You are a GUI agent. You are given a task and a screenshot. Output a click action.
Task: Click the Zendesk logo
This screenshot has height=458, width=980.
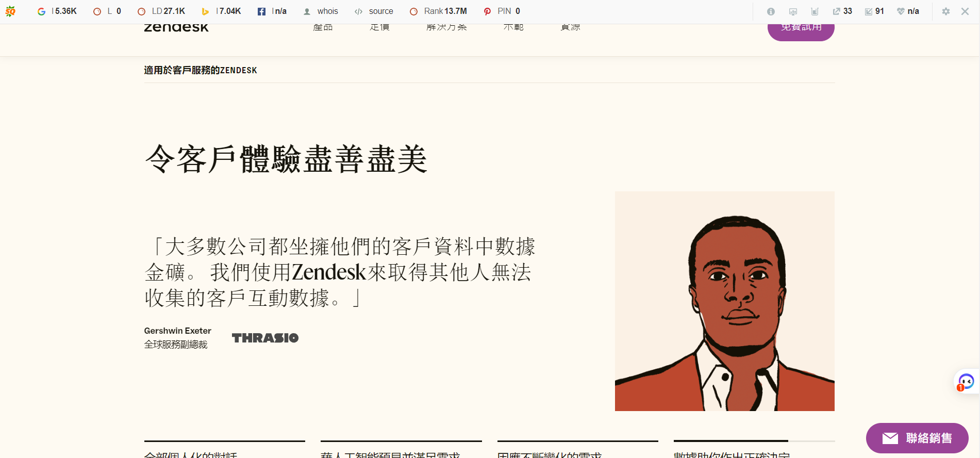click(x=176, y=28)
